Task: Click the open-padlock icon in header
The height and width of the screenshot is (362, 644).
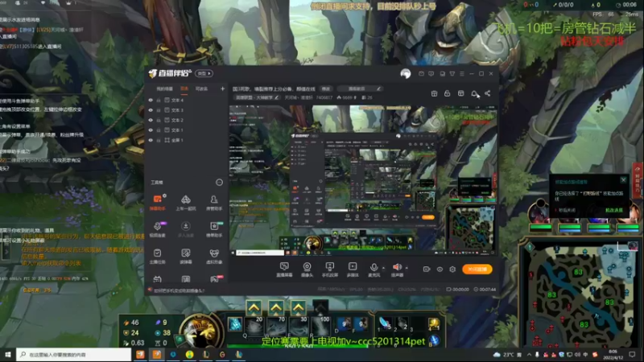Action: (448, 93)
